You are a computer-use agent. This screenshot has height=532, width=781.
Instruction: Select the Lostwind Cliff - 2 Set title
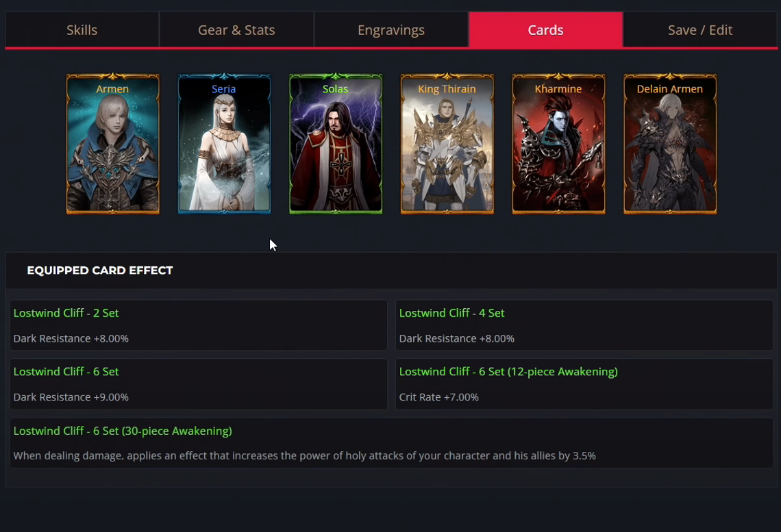(x=66, y=313)
